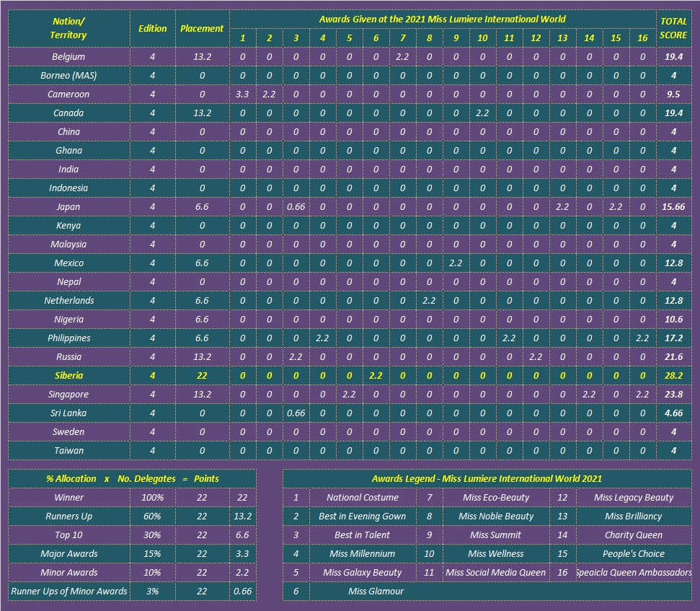This screenshot has height=611, width=700.
Task: Click the Mexico nation cell
Action: [x=68, y=263]
